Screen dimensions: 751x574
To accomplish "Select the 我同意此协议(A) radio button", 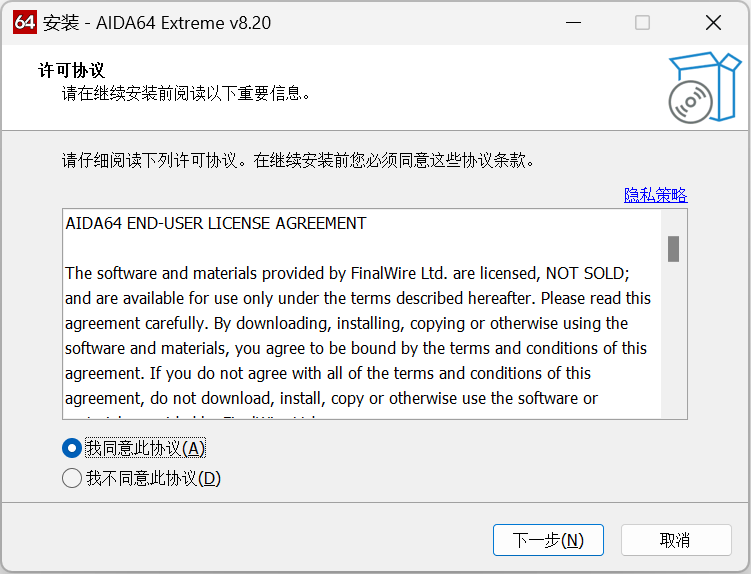I will [x=71, y=448].
